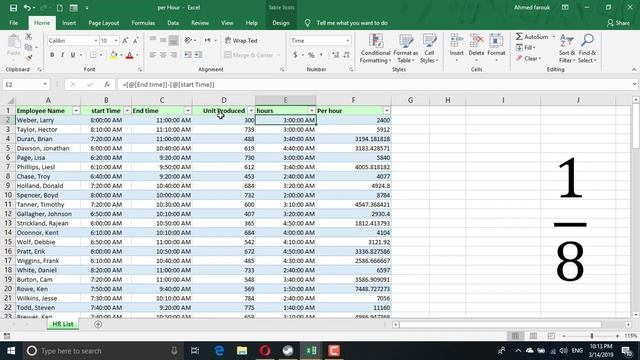
Task: Open the Per hour filter dropdown
Action: click(386, 111)
